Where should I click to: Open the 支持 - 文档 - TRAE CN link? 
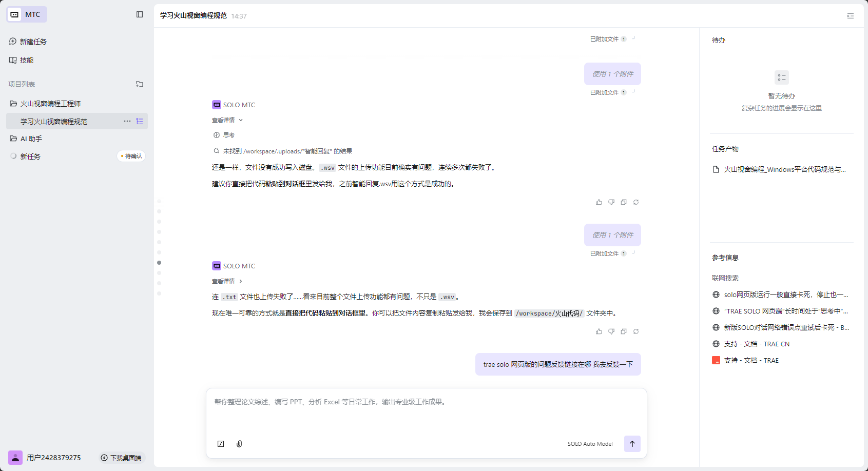tap(756, 344)
